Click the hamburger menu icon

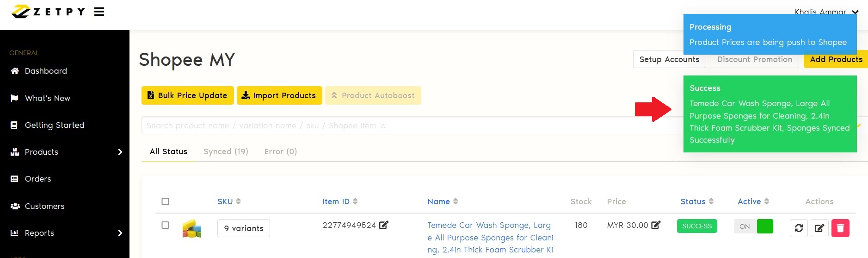pos(99,12)
